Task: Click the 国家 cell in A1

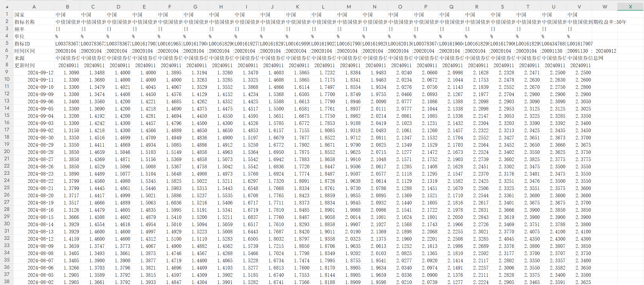Action: [34, 15]
